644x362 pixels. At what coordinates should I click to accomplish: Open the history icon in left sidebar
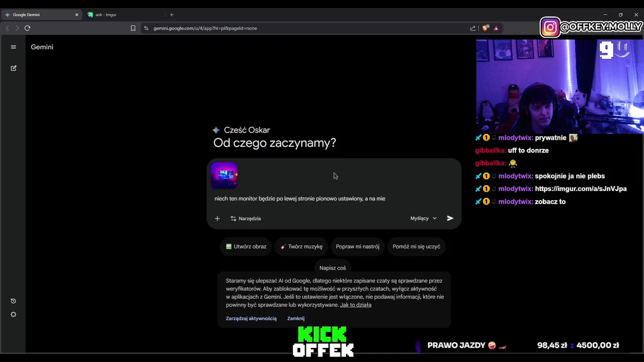pyautogui.click(x=14, y=301)
